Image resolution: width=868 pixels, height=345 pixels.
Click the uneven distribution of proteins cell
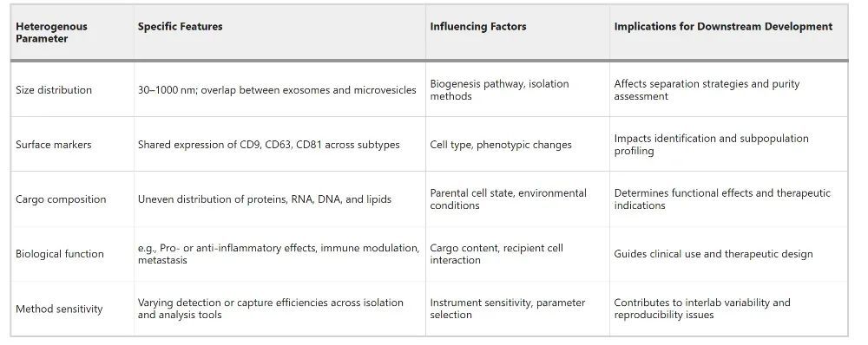pyautogui.click(x=265, y=199)
